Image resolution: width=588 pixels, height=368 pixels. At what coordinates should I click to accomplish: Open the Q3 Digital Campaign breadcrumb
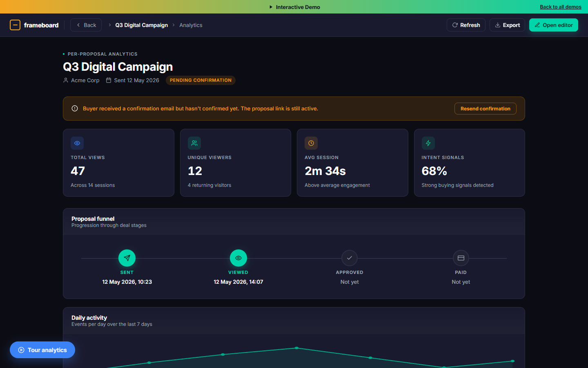[x=141, y=25]
